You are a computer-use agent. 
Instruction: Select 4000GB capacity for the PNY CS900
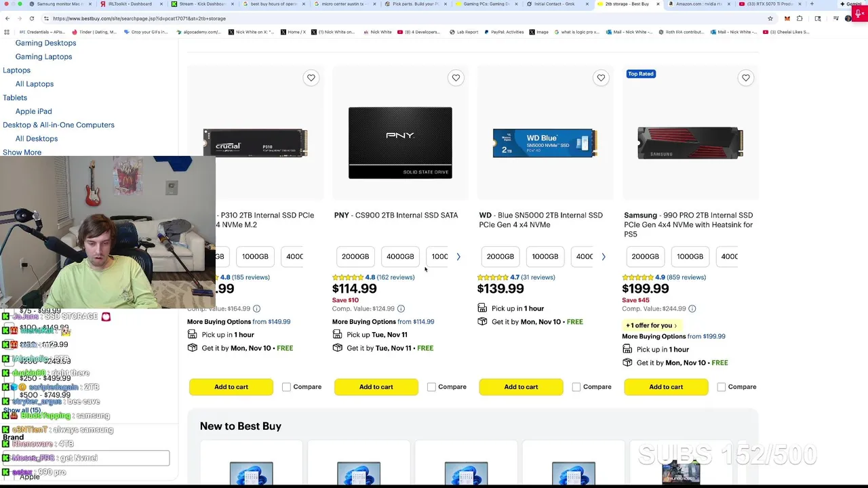tap(400, 256)
